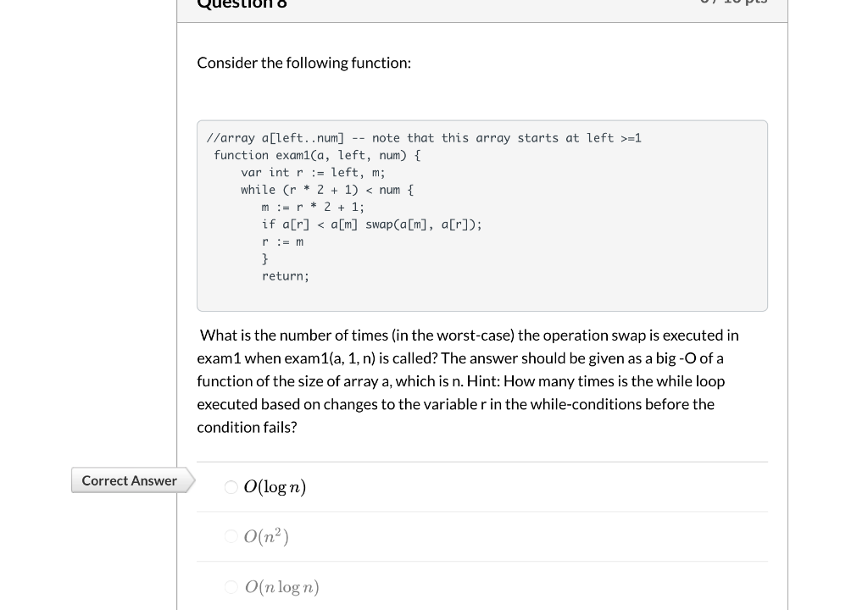Click the code block containing exam1 function
868x610 pixels.
tap(482, 214)
